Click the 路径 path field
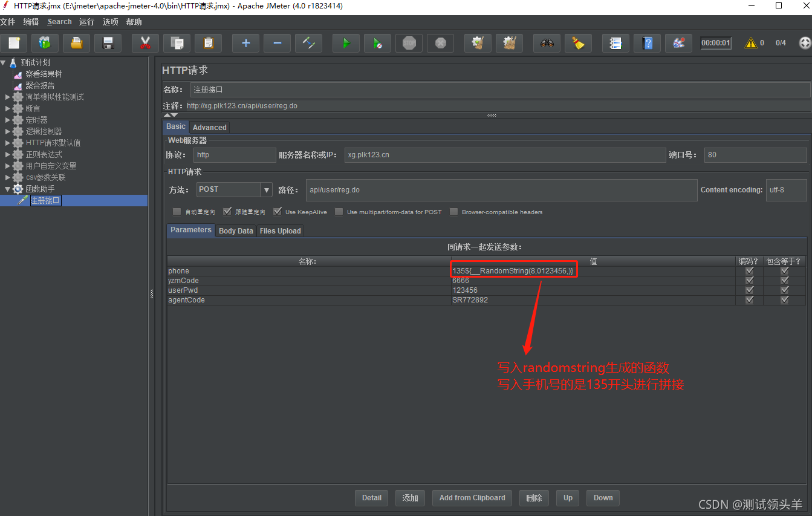 (501, 190)
